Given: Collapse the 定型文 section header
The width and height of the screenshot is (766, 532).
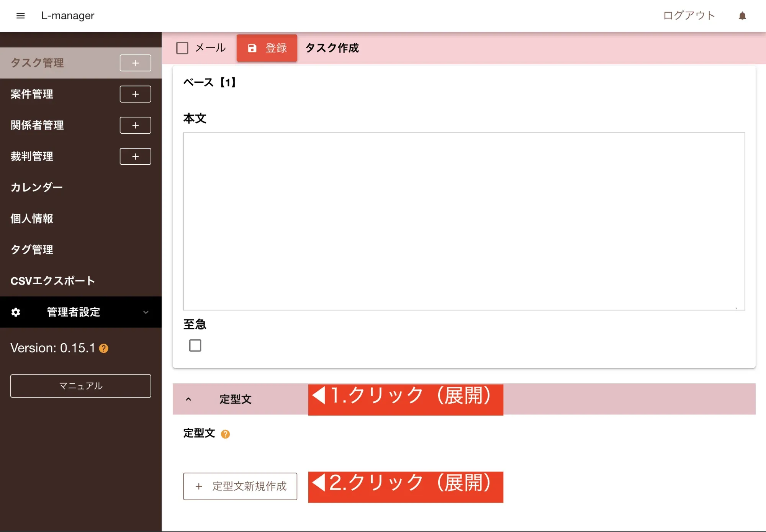Looking at the screenshot, I should click(188, 399).
